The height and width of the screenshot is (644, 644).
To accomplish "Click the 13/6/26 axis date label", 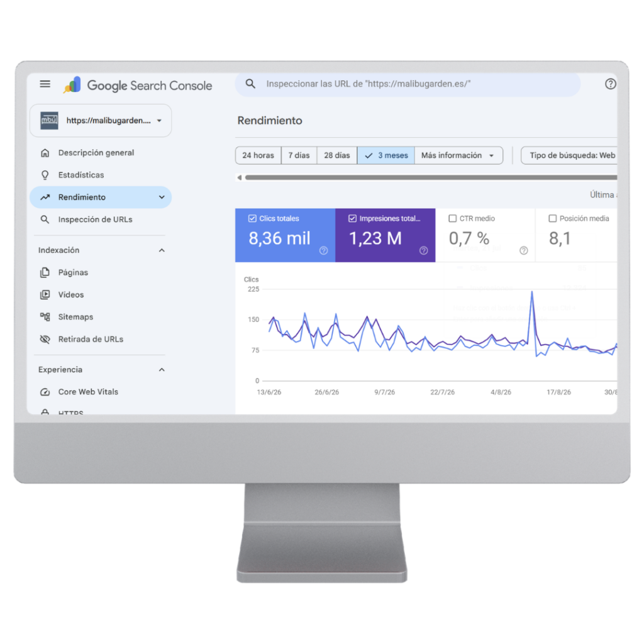I will point(269,392).
